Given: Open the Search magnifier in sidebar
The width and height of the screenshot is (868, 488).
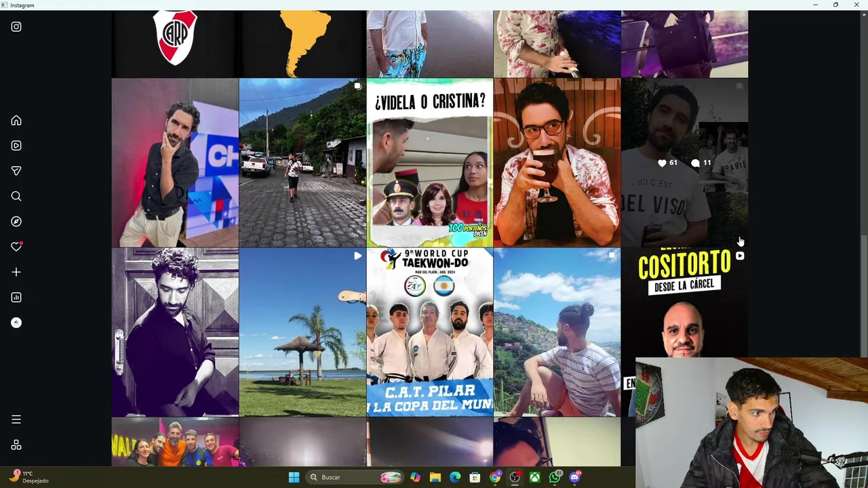Looking at the screenshot, I should (x=16, y=197).
